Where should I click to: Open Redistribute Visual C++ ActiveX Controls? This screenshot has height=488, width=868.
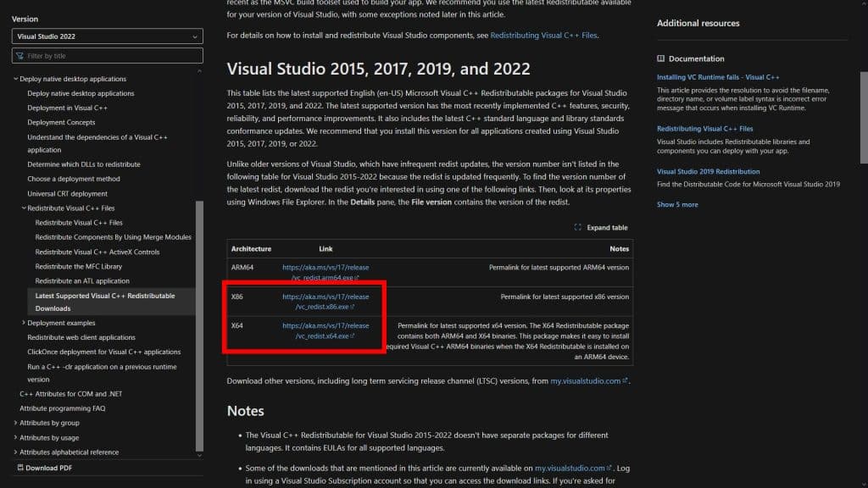pyautogui.click(x=97, y=252)
